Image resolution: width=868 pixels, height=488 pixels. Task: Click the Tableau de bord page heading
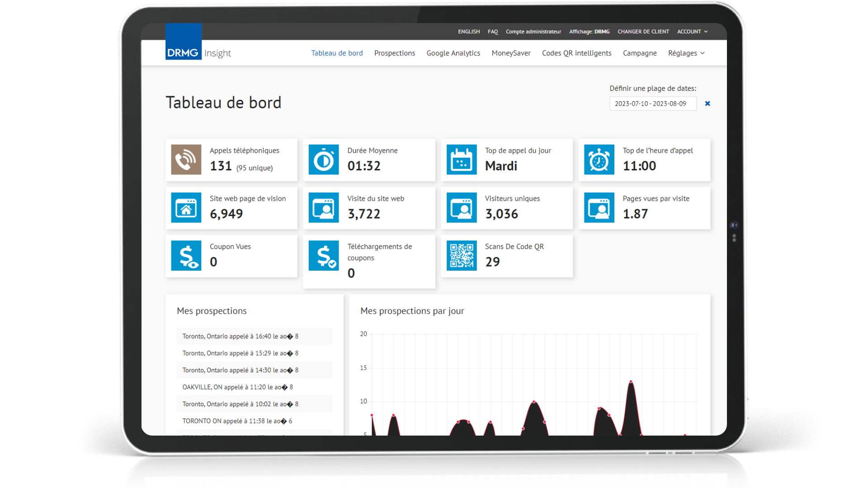pos(223,103)
